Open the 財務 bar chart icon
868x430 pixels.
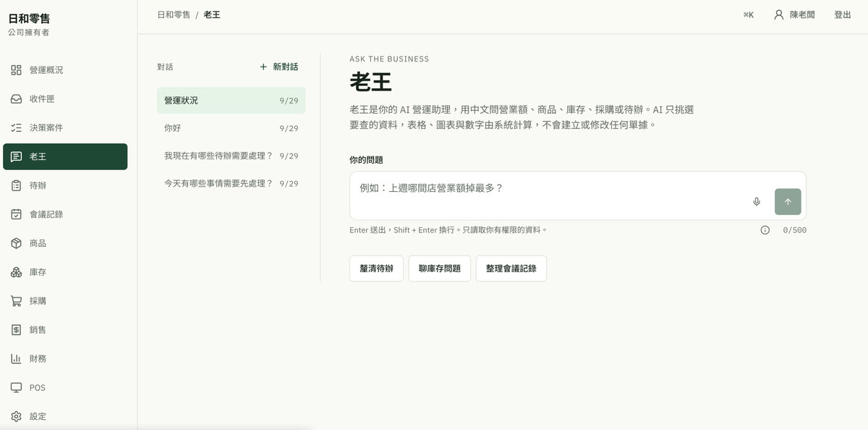(x=16, y=358)
